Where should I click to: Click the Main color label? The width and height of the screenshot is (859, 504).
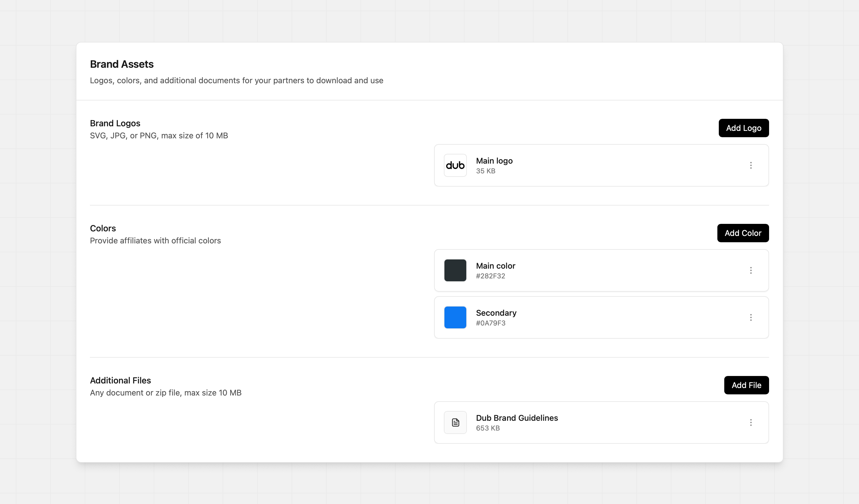coord(495,266)
